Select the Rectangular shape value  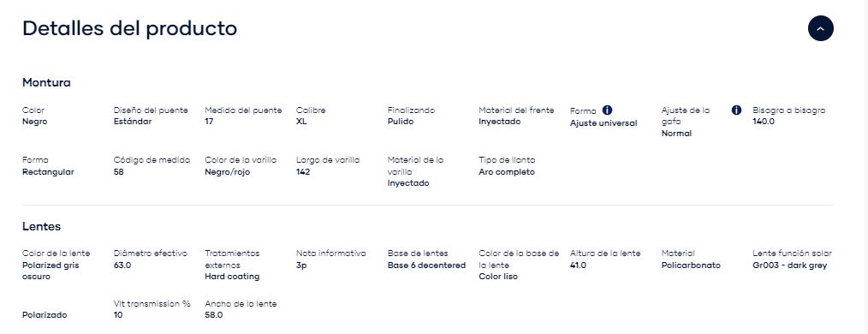click(x=48, y=171)
